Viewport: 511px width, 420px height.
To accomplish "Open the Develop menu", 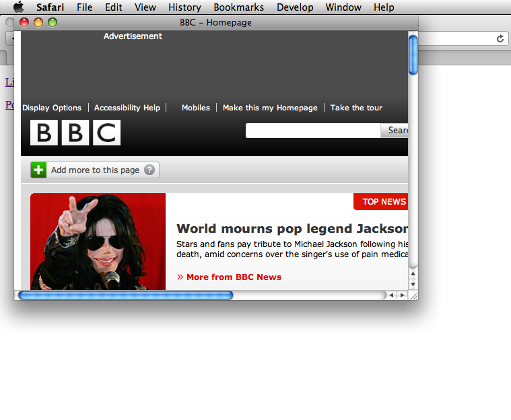I will coord(295,7).
